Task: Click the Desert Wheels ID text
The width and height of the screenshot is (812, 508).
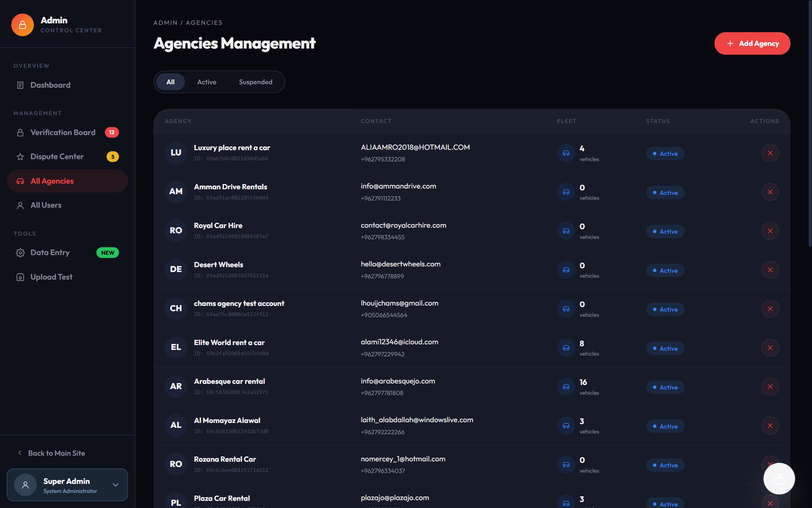Action: click(x=231, y=276)
